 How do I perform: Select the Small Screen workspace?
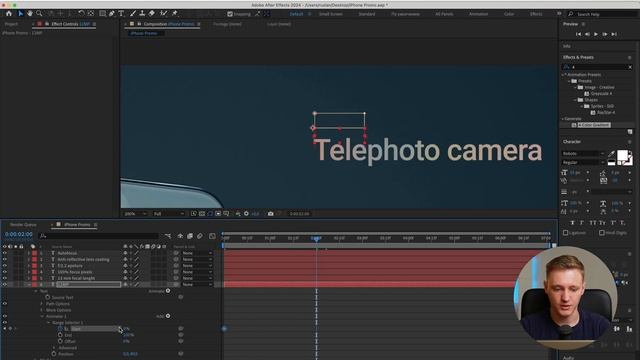331,14
